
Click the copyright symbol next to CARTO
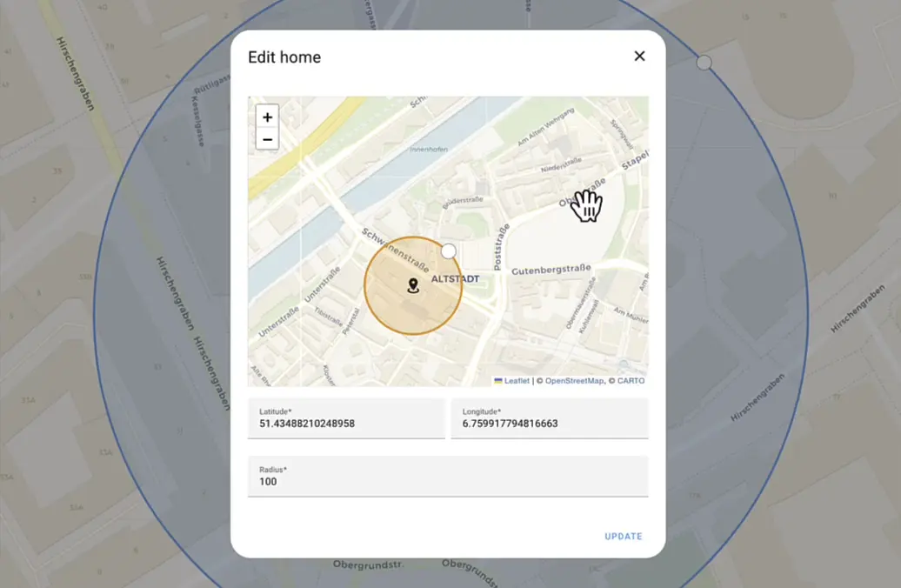click(612, 380)
